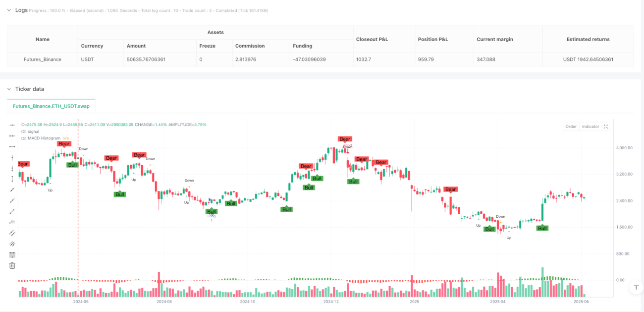Select the parallel lines drawing tool
Image resolution: width=644 pixels, height=312 pixels.
point(12,233)
